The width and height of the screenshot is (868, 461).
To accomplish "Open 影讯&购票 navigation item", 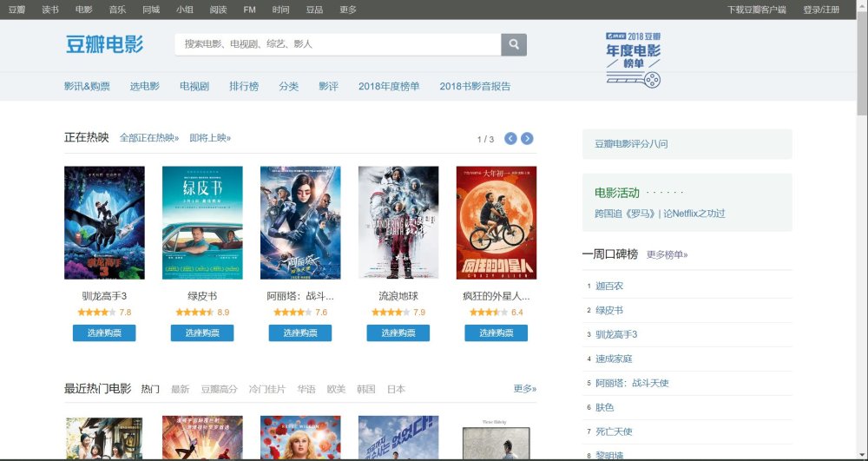I will tap(87, 86).
